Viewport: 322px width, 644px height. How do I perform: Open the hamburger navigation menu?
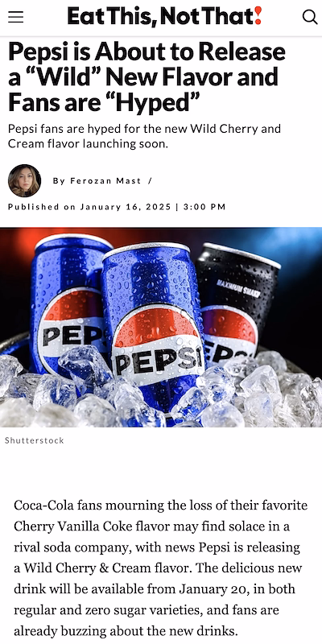pyautogui.click(x=15, y=17)
